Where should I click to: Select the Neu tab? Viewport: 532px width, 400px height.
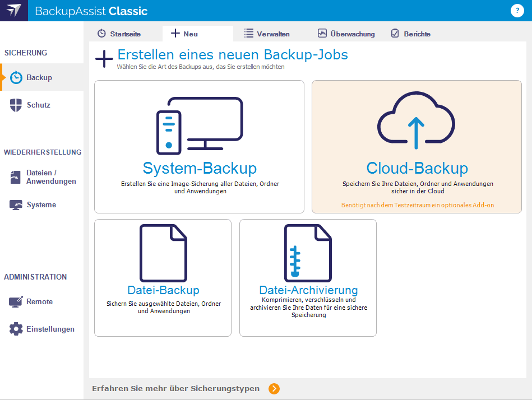pyautogui.click(x=198, y=34)
